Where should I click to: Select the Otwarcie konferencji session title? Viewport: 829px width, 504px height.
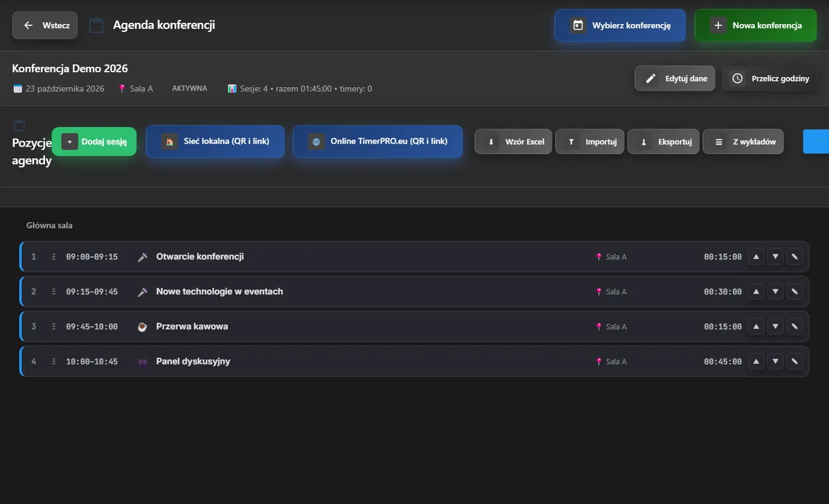click(x=200, y=257)
